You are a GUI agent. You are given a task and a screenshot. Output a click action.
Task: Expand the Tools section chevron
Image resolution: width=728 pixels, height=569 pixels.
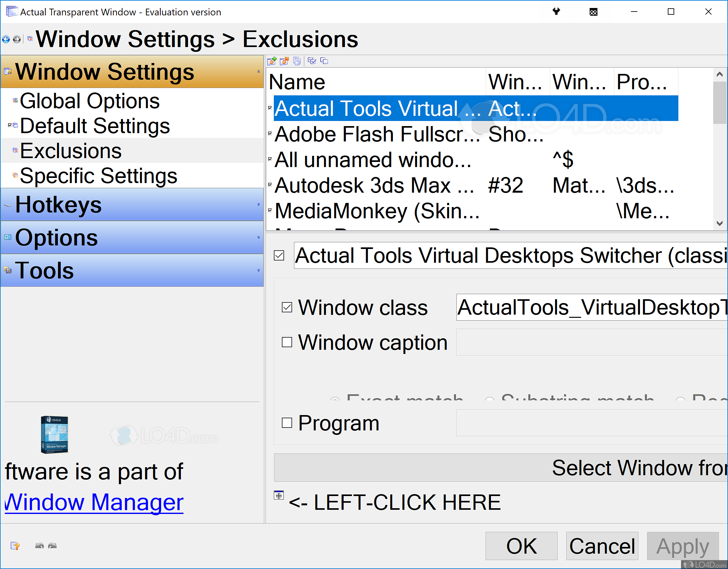coord(258,270)
